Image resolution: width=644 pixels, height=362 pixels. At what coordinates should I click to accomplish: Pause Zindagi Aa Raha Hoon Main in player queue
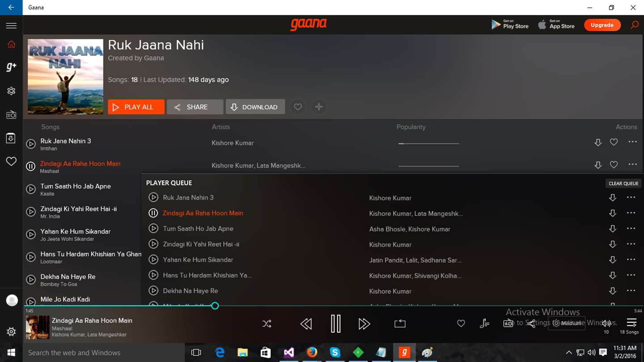(x=153, y=213)
